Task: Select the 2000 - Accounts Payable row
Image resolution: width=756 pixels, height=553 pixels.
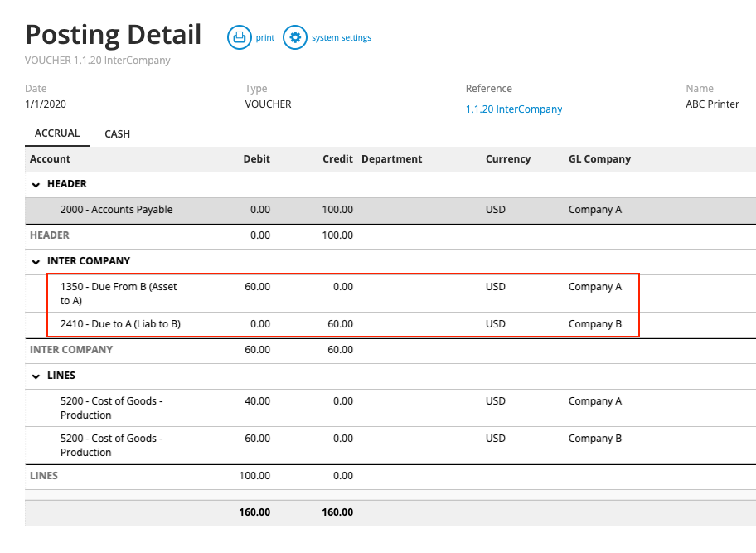Action: click(x=116, y=210)
